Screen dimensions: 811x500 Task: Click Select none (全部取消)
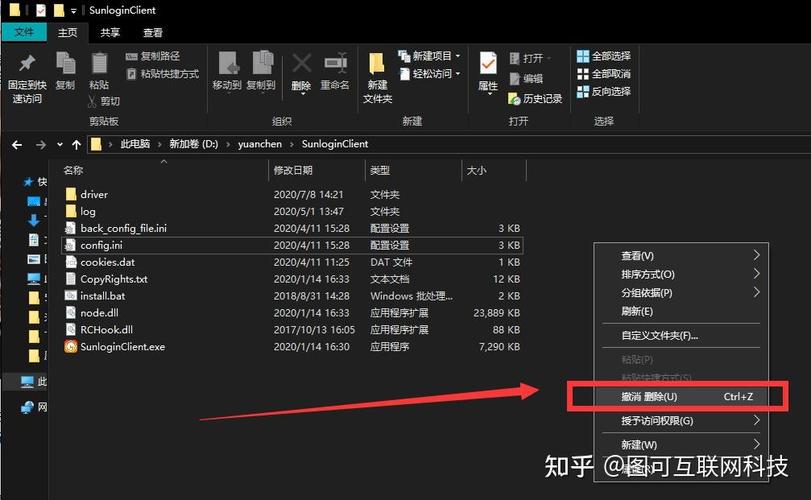click(604, 74)
